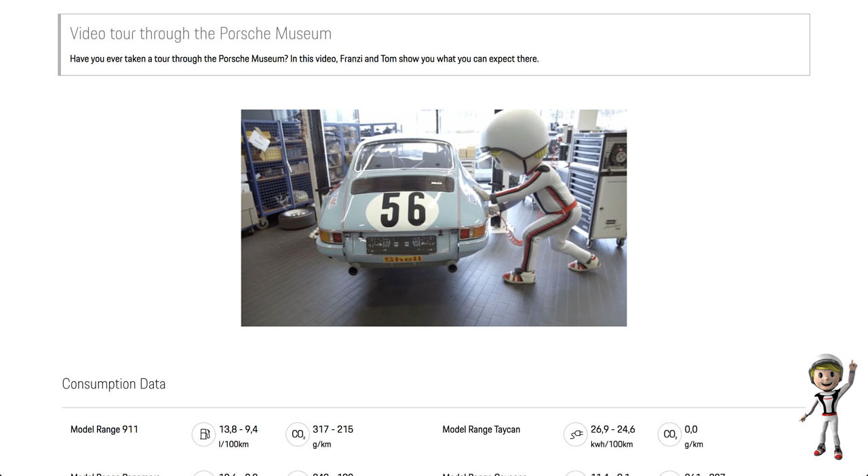Click the Tom mascot character in the corner
This screenshot has width=868, height=476.
pos(828,406)
